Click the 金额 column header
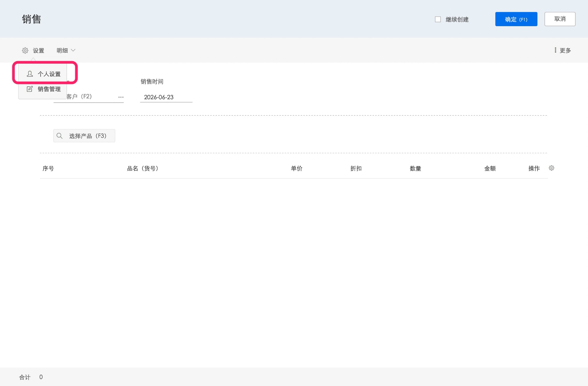 490,168
